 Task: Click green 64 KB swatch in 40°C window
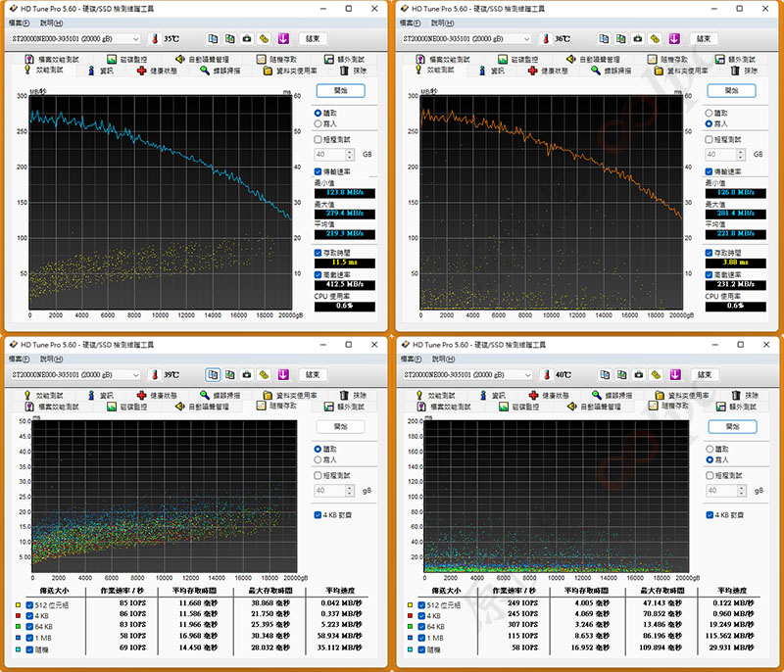[x=410, y=627]
